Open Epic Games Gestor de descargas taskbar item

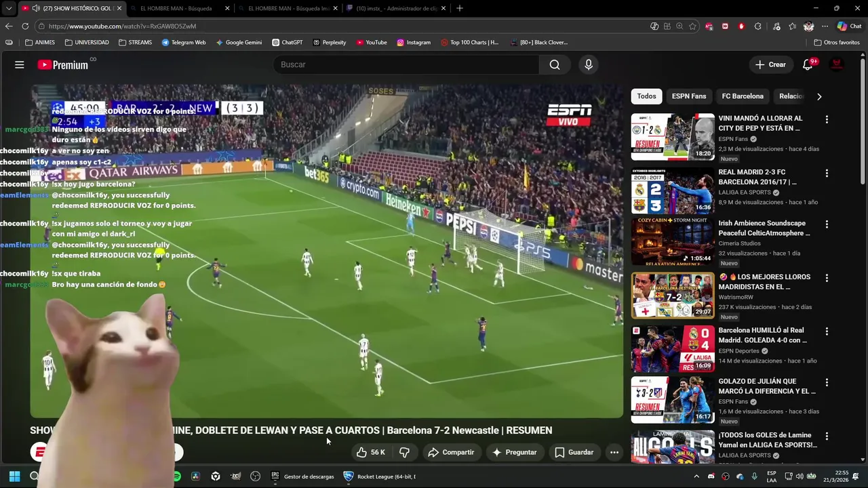pos(302,476)
